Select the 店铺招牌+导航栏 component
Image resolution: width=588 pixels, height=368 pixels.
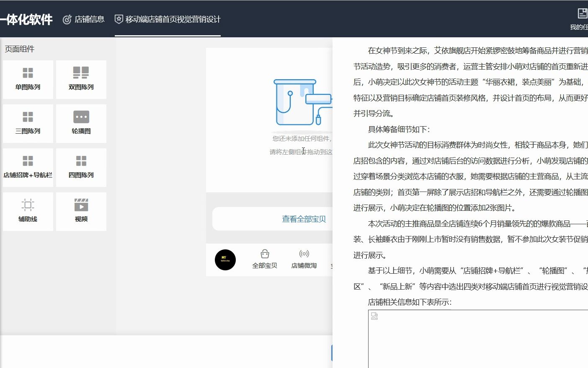[x=28, y=160]
